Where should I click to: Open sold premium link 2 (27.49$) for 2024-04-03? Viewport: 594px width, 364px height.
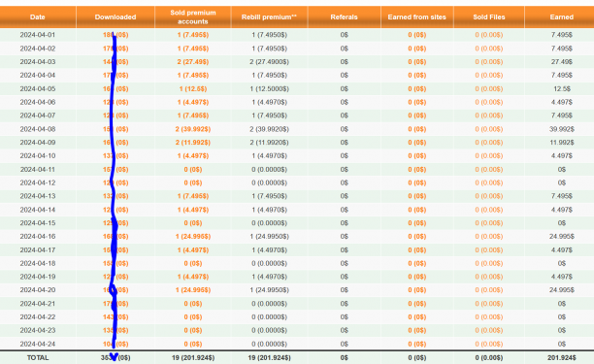click(x=193, y=62)
